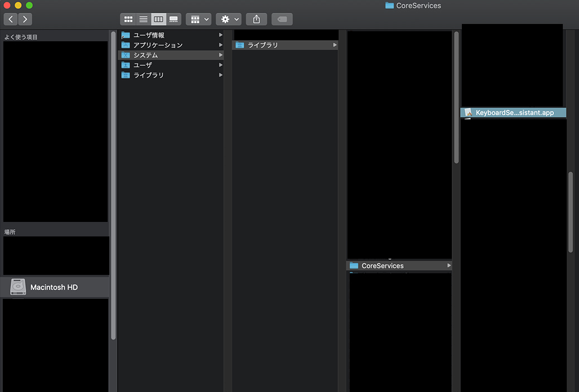The image size is (579, 392).
Task: Switch to icon view
Action: [128, 19]
